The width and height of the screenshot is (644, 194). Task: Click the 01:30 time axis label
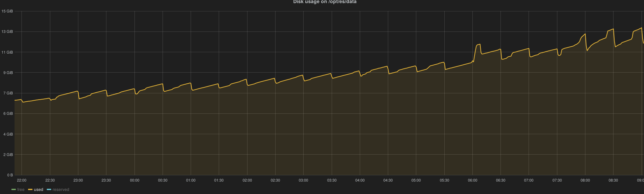pos(219,180)
